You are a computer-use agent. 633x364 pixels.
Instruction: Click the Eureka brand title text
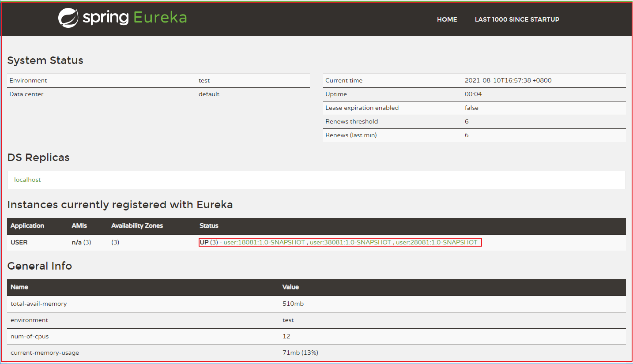point(160,18)
